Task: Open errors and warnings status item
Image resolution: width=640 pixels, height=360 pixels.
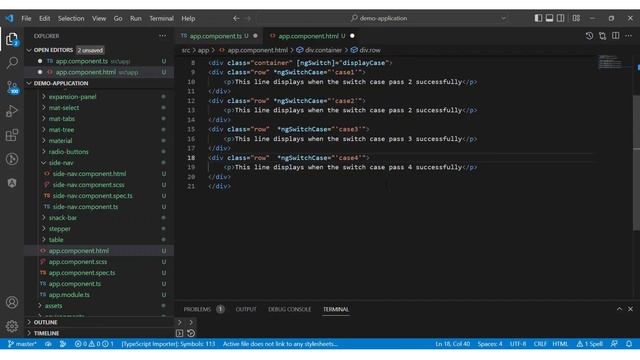Action: [x=94, y=344]
